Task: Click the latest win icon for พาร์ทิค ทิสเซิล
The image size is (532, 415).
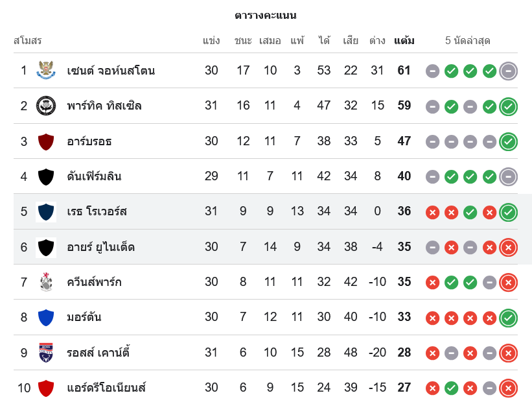Action: pos(509,106)
